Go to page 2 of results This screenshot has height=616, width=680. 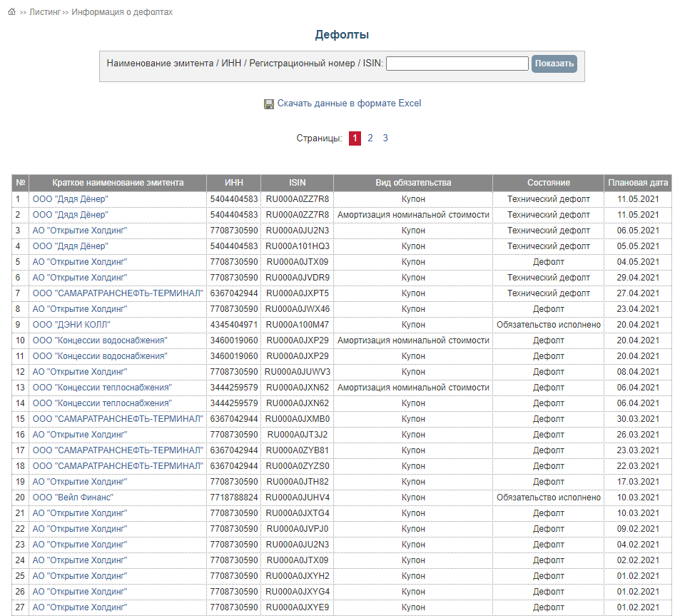pyautogui.click(x=370, y=138)
